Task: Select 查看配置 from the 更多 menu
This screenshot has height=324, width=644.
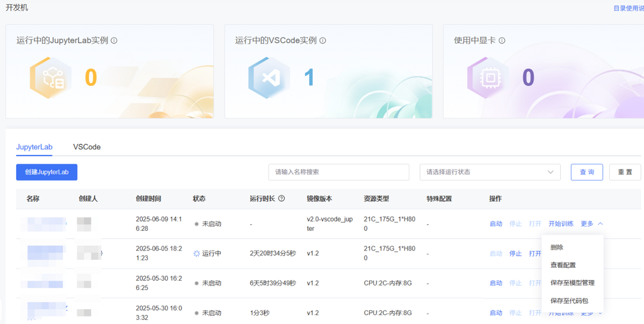Action: point(563,265)
